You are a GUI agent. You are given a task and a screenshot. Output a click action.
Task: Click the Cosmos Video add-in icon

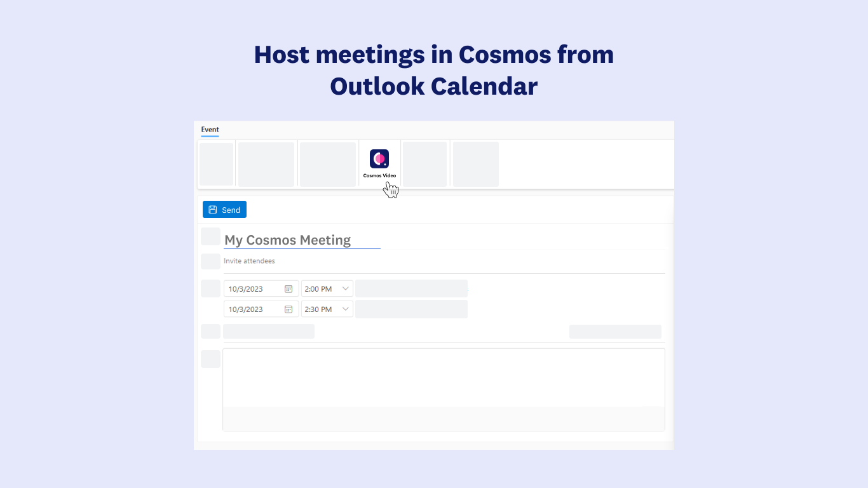[x=379, y=159]
